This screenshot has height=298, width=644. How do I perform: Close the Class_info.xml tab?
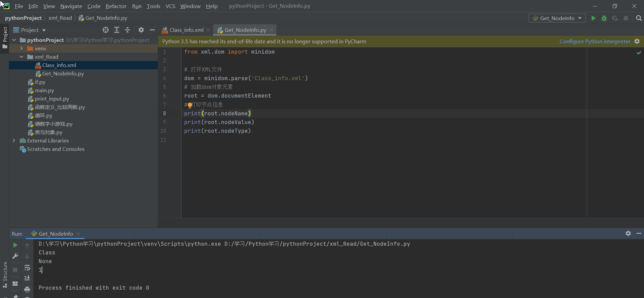tap(208, 30)
